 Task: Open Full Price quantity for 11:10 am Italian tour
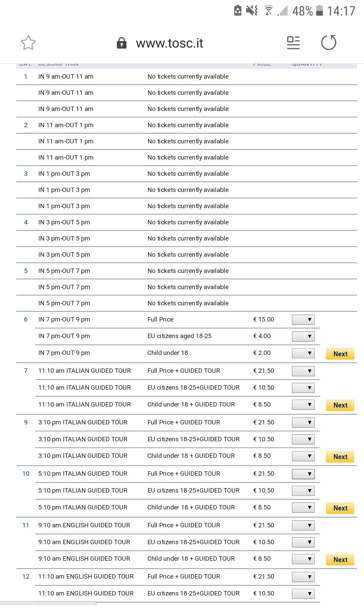click(303, 371)
